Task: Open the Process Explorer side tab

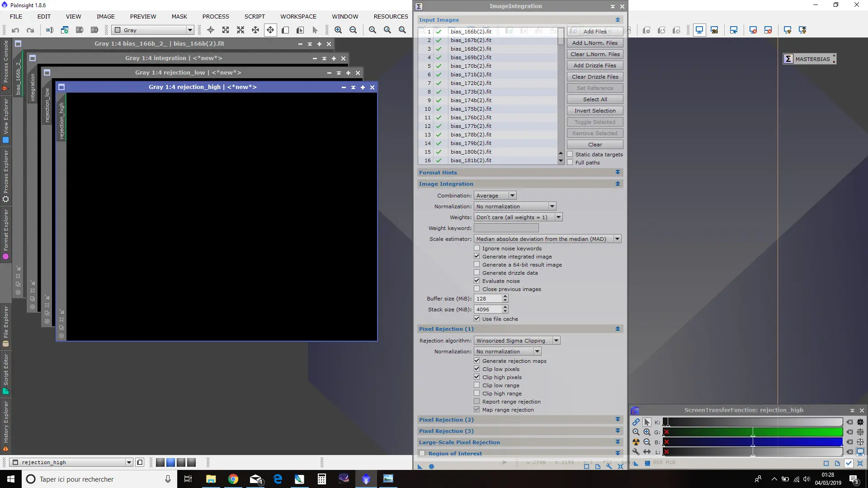Action: [5, 176]
